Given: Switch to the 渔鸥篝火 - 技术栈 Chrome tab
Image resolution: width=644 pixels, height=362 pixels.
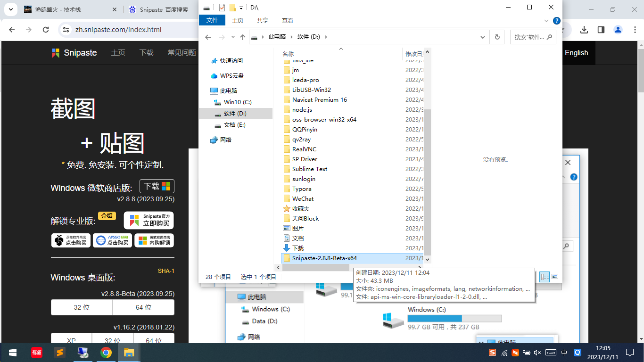Looking at the screenshot, I should coord(71,9).
